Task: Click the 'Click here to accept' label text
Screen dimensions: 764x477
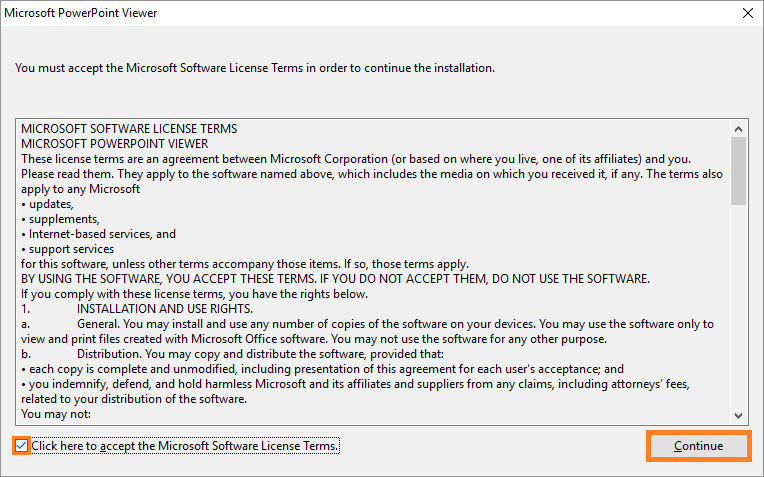Action: pos(185,446)
